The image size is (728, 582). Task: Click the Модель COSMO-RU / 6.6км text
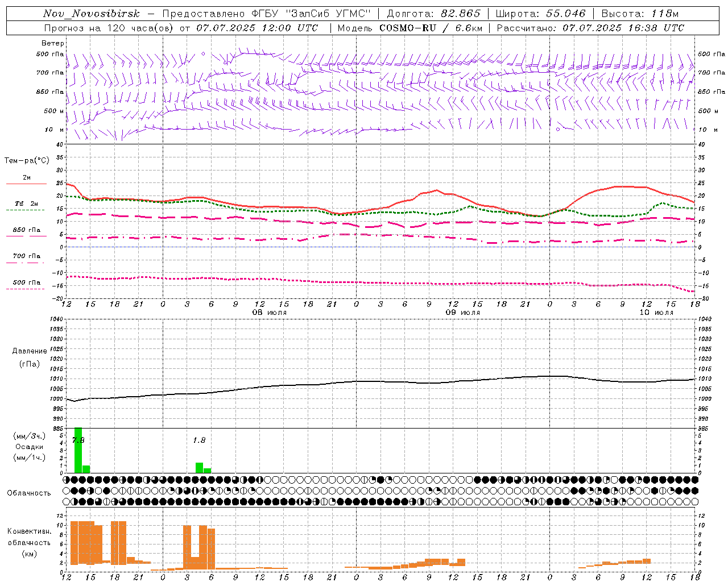point(410,28)
